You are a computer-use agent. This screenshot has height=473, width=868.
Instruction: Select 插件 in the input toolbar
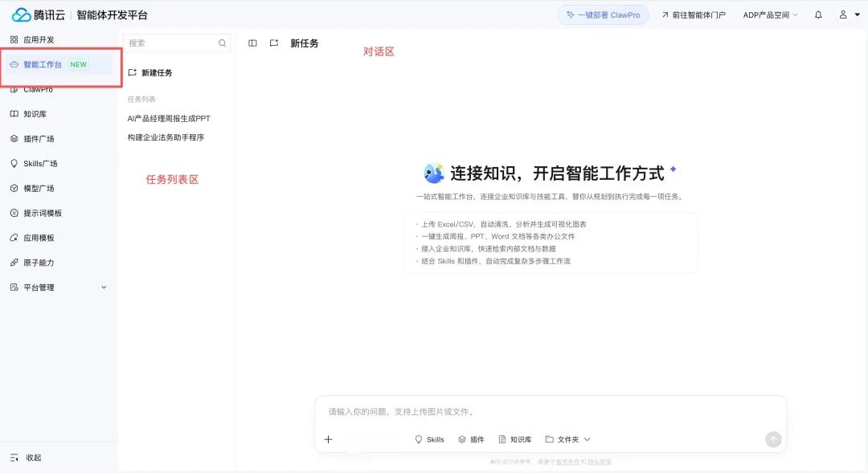pyautogui.click(x=471, y=439)
